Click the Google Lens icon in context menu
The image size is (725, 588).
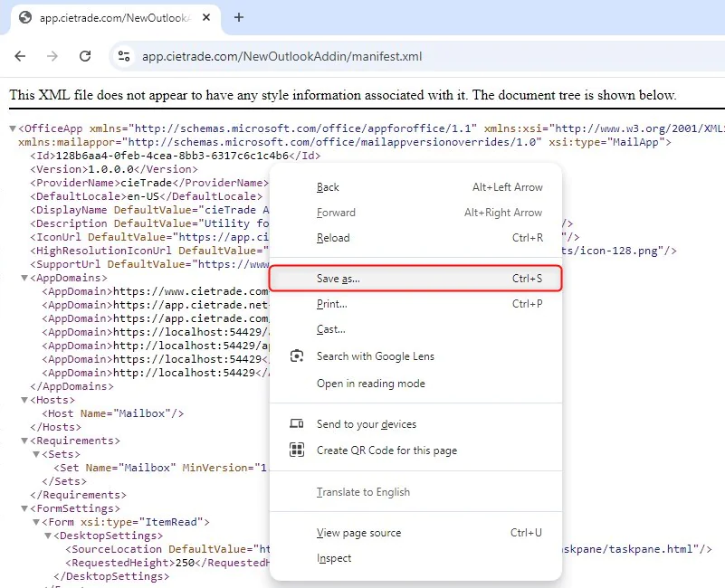(x=296, y=356)
